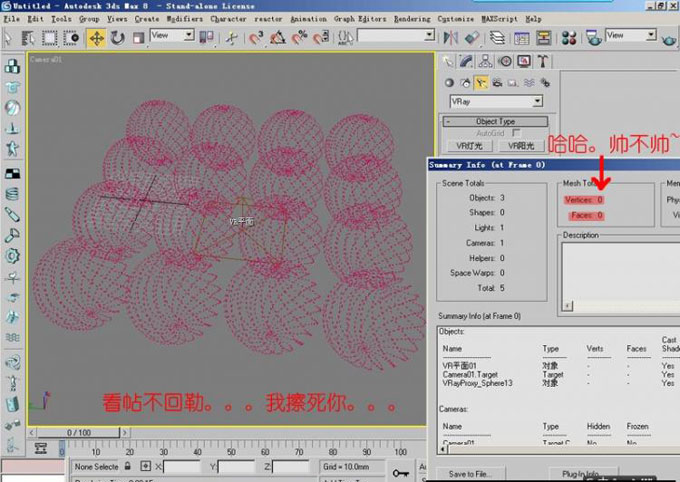Click the time slider 0 / 100 handle
This screenshot has height=482, width=680.
point(78,433)
